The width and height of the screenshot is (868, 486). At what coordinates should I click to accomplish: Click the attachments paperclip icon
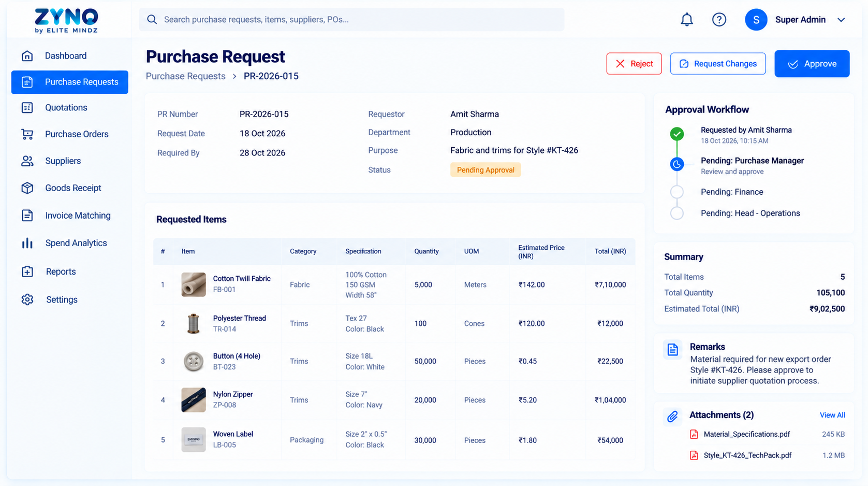[672, 416]
